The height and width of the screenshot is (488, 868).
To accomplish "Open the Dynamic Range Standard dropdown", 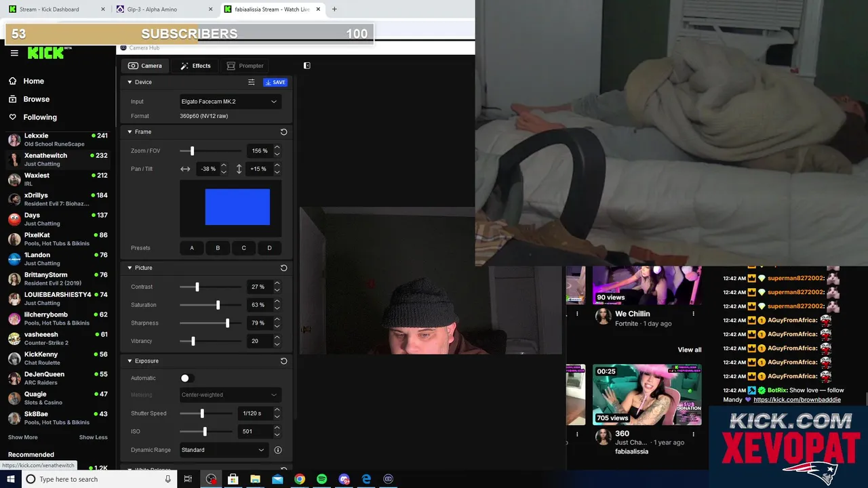I will pos(223,450).
